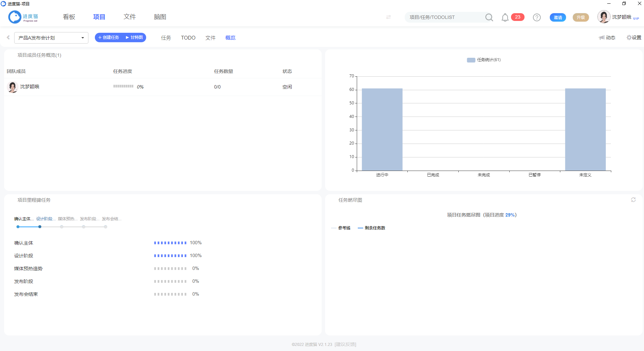Switch to the 看板 menu
This screenshot has width=644, height=351.
[x=69, y=17]
